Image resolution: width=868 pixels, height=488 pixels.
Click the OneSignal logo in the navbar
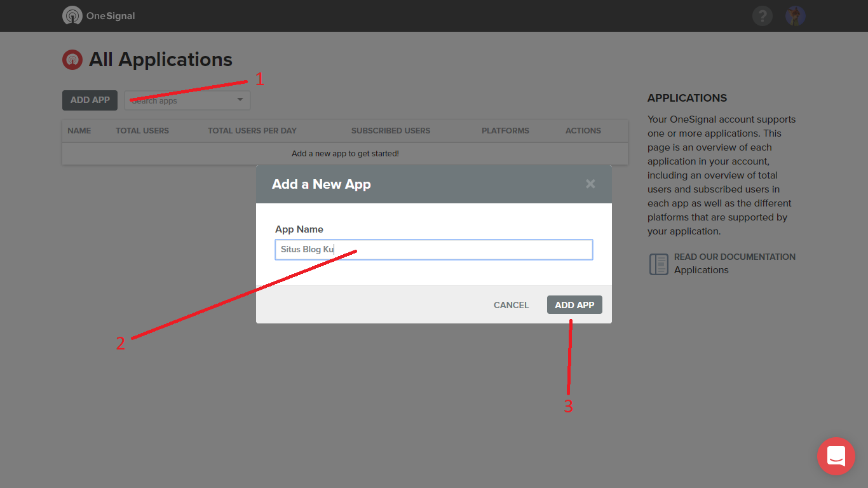[98, 15]
